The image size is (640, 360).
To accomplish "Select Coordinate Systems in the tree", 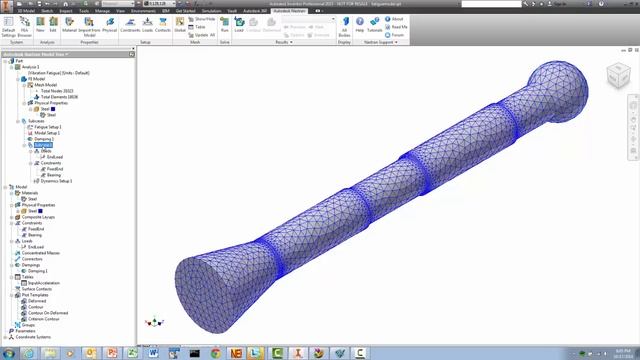I will pos(33,337).
